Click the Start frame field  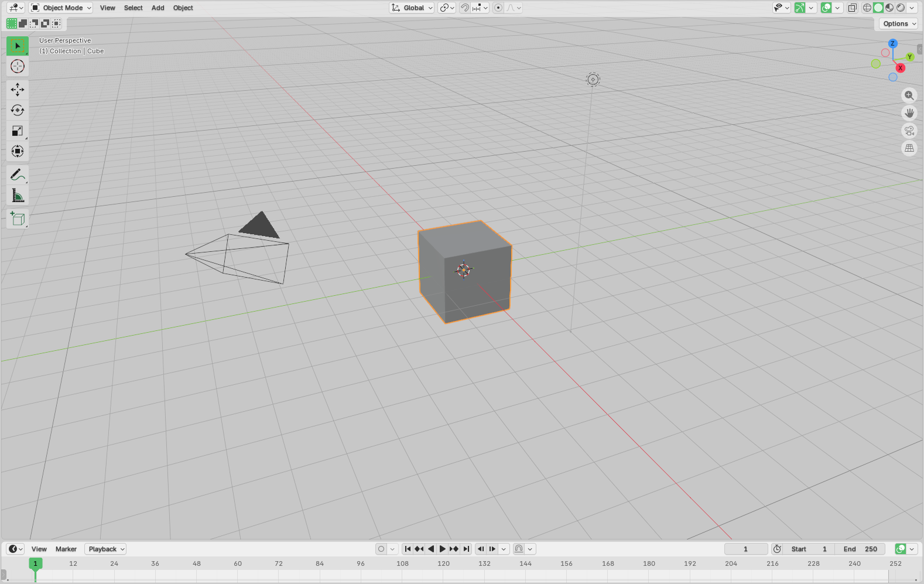(808, 549)
